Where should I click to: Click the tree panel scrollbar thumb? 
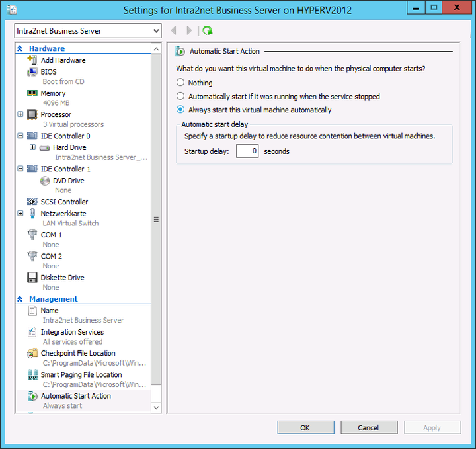[x=156, y=219]
